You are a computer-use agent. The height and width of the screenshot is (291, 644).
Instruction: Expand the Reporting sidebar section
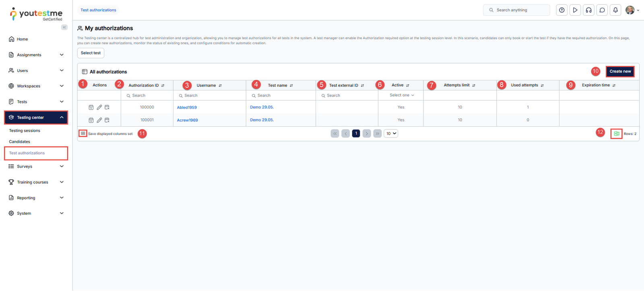click(36, 198)
